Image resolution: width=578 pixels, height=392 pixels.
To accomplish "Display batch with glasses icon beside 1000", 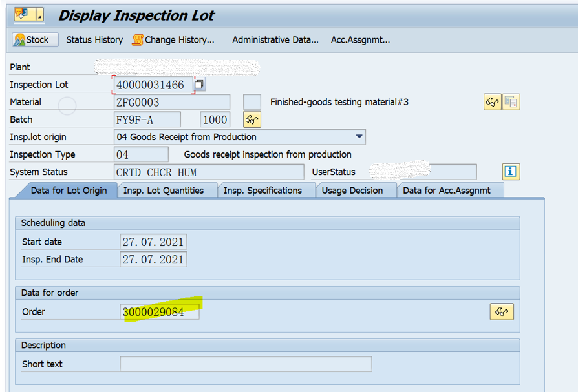I will coord(252,119).
